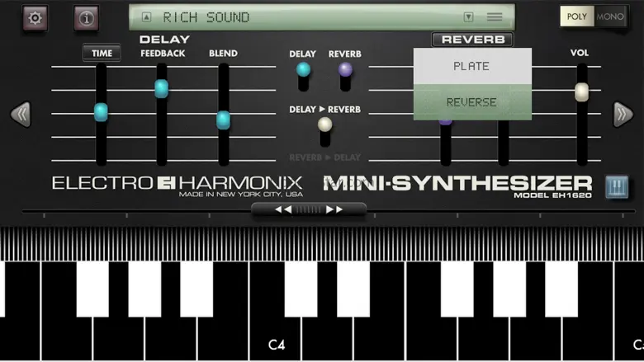Screen dimensions: 644x362
Task: Toggle the delay TIME button
Action: click(x=102, y=53)
